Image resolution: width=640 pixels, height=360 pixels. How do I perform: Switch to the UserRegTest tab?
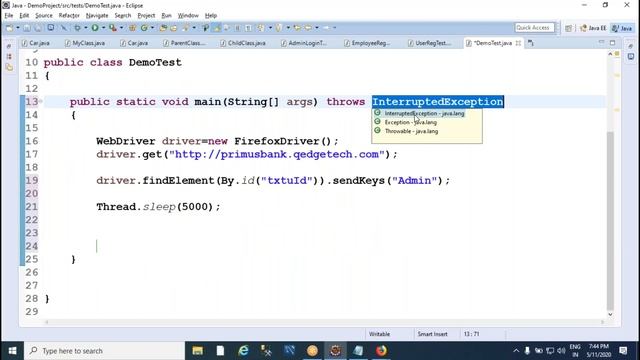tap(429, 43)
